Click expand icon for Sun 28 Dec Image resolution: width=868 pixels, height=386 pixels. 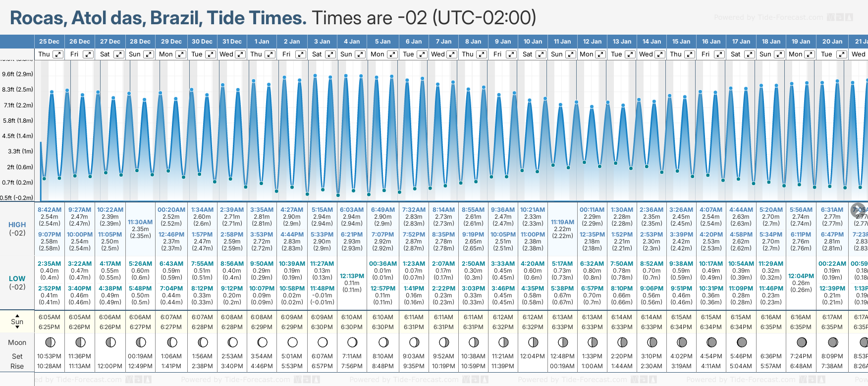click(148, 54)
